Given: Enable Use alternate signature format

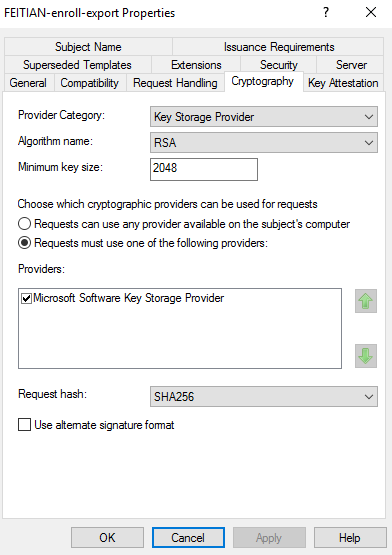Looking at the screenshot, I should (24, 425).
